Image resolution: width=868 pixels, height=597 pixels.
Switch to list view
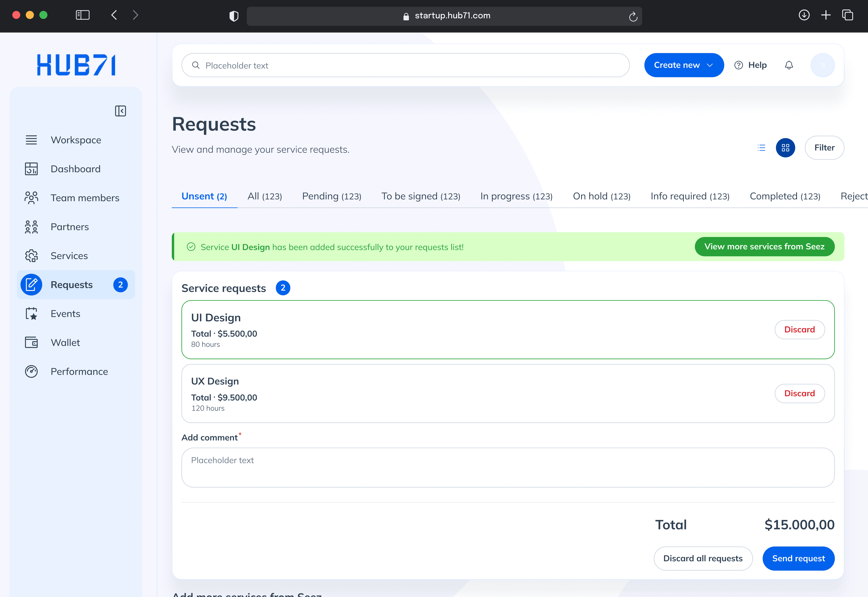click(x=761, y=148)
